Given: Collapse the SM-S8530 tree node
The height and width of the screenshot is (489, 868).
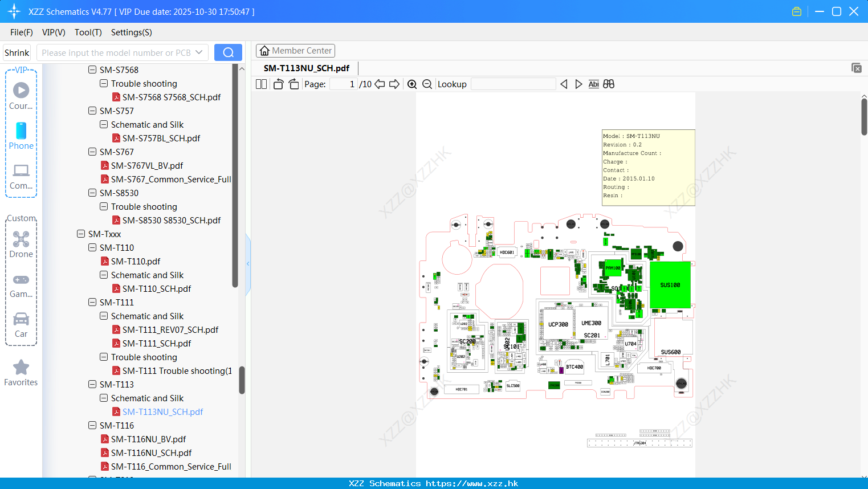Looking at the screenshot, I should click(x=92, y=193).
